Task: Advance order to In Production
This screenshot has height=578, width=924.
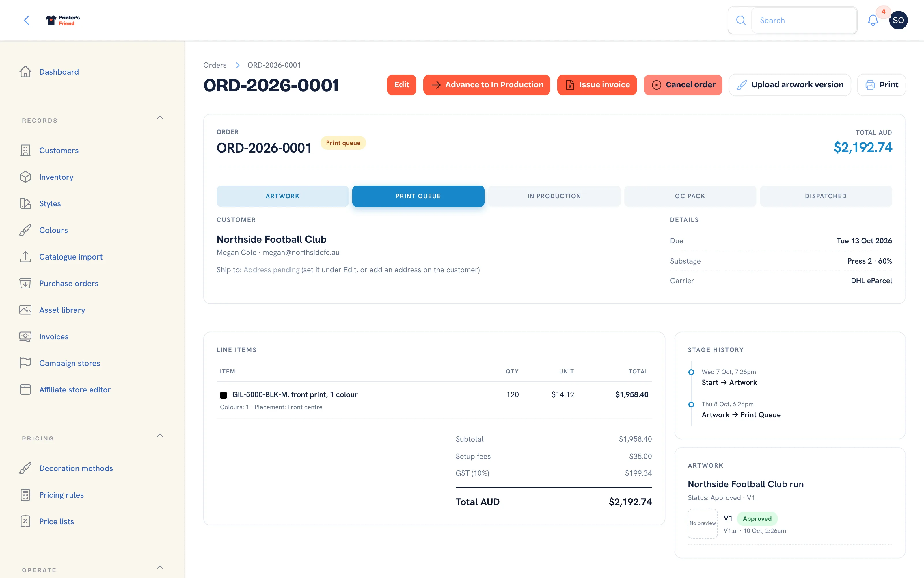Action: coord(487,85)
